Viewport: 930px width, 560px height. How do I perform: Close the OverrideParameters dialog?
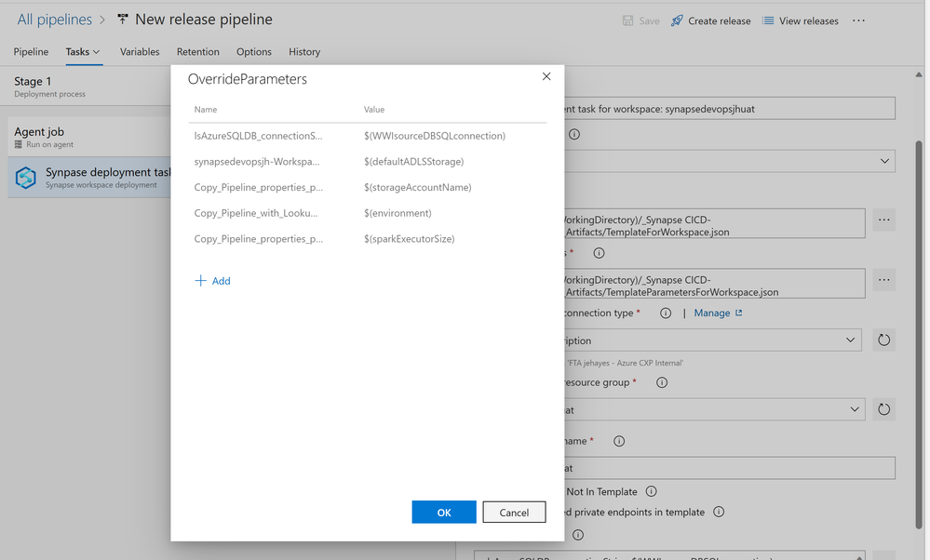(x=546, y=76)
